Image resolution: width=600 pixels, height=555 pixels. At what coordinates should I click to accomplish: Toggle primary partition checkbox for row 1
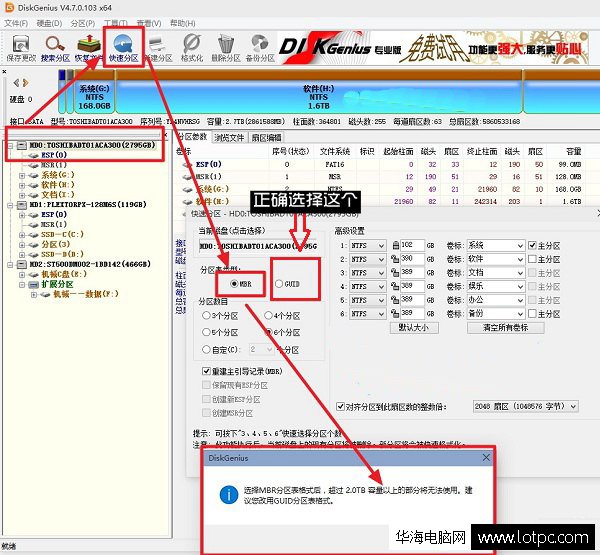[532, 245]
